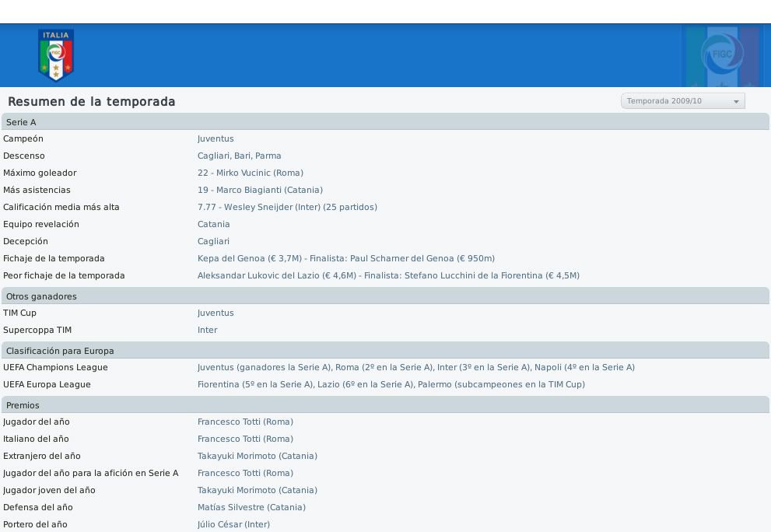
Task: Click relegated teams Cagliari, Bari, Parma
Action: click(x=239, y=156)
